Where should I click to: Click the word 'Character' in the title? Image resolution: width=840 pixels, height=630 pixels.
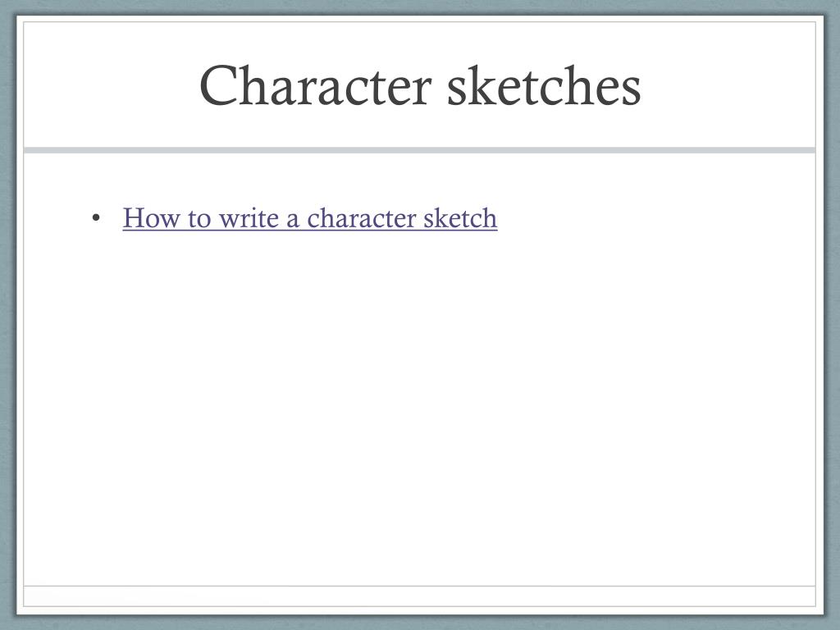click(316, 85)
